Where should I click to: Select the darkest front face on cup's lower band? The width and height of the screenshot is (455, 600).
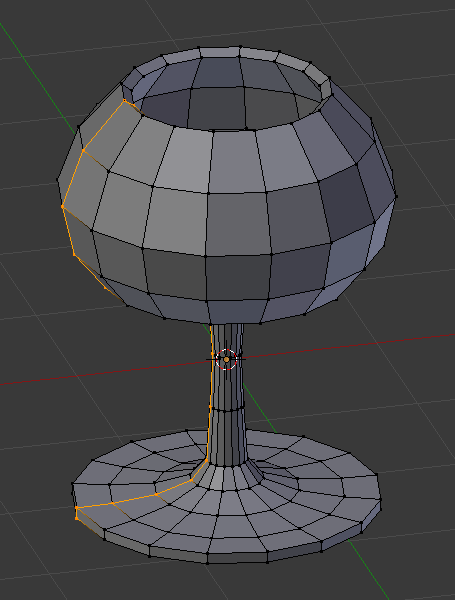tap(238, 278)
